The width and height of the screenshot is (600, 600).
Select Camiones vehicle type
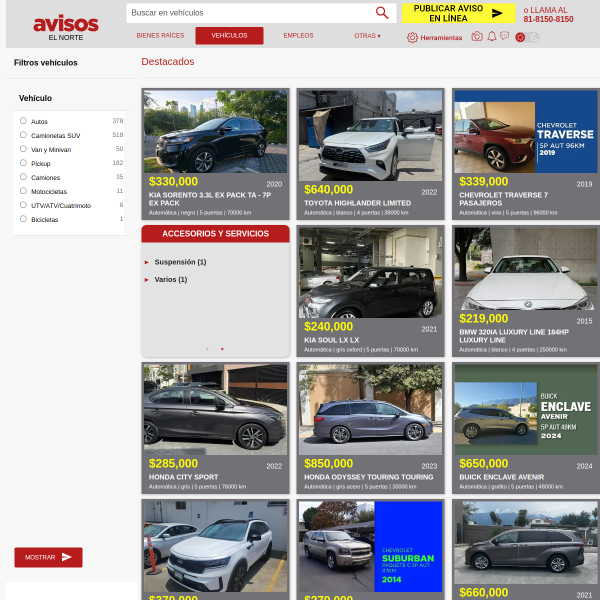click(23, 177)
